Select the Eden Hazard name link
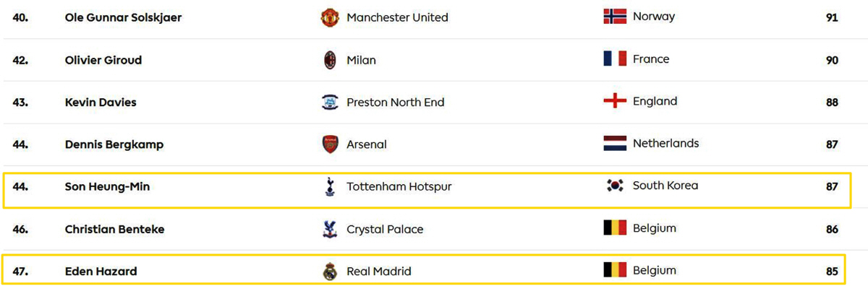This screenshot has width=868, height=286. [101, 272]
